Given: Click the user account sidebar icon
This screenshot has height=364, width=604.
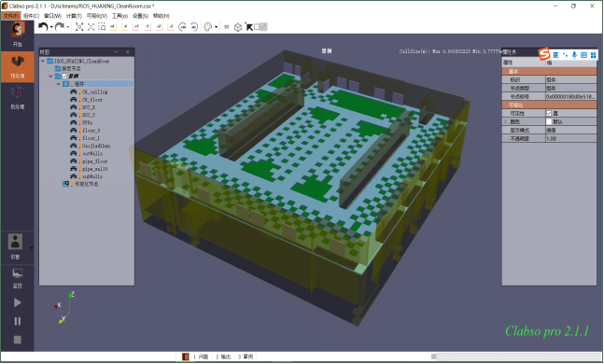Looking at the screenshot, I should pyautogui.click(x=16, y=242).
